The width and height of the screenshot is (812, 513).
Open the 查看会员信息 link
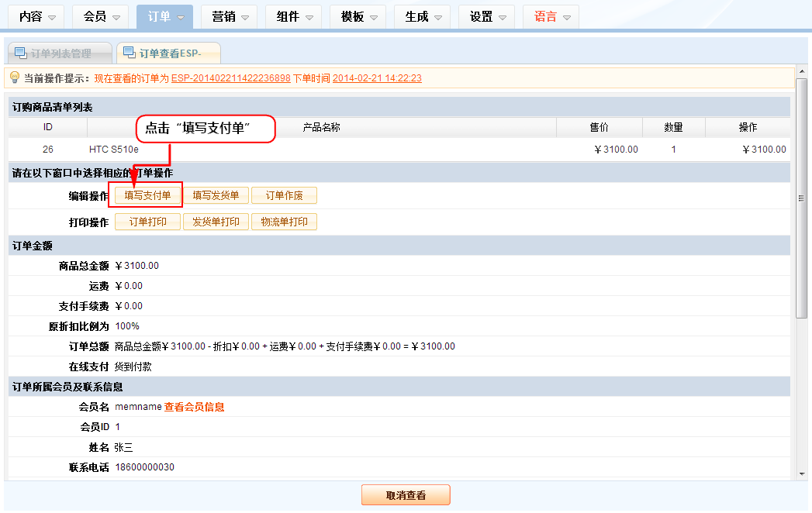[x=194, y=407]
